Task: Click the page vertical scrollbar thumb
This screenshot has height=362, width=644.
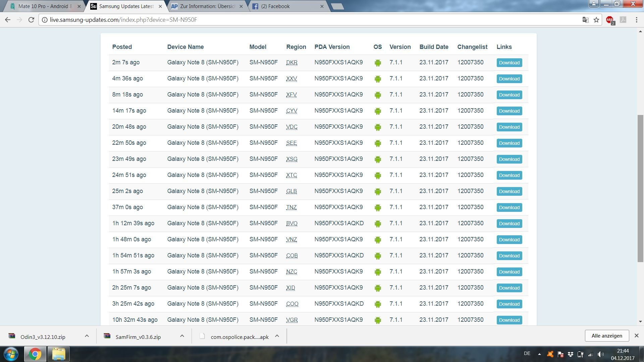Action: [640, 188]
